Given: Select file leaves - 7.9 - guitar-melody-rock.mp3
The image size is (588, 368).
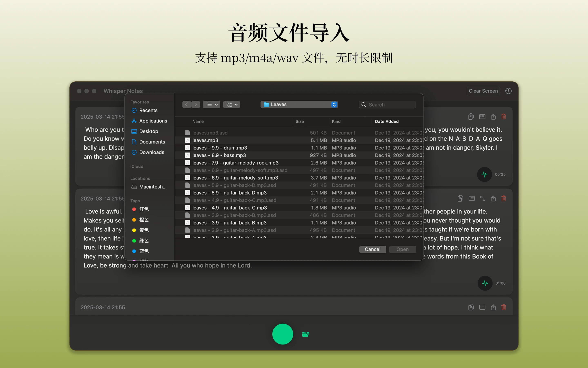Looking at the screenshot, I should pyautogui.click(x=299, y=163).
